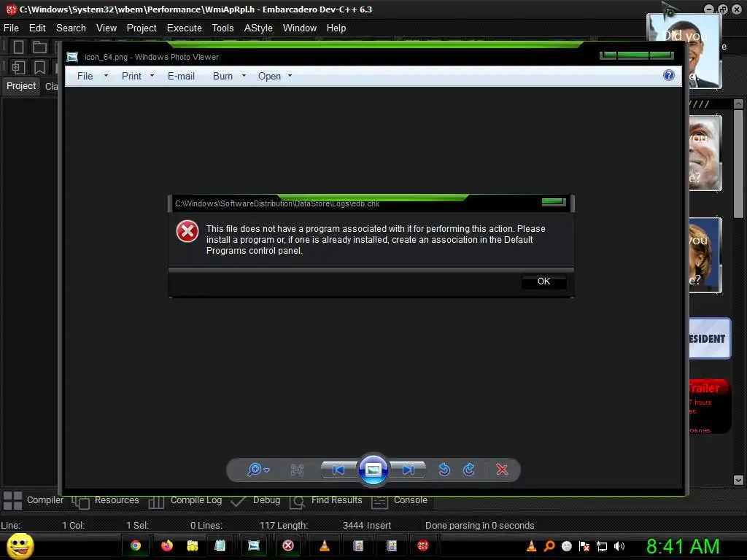Click the red error icon in the dialog
The height and width of the screenshot is (560, 747).
[187, 231]
